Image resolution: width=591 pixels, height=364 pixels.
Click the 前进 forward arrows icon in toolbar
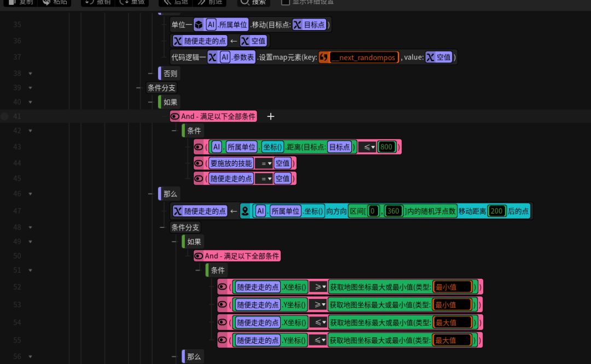pyautogui.click(x=201, y=2)
